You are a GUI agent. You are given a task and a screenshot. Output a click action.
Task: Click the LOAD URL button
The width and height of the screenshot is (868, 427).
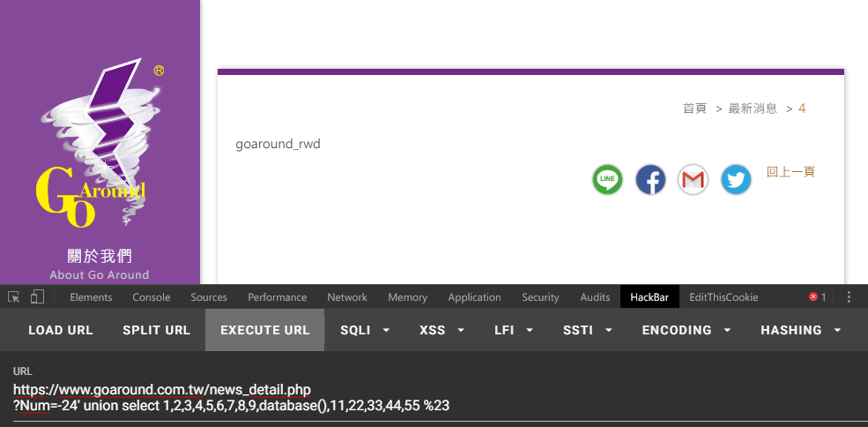[61, 330]
